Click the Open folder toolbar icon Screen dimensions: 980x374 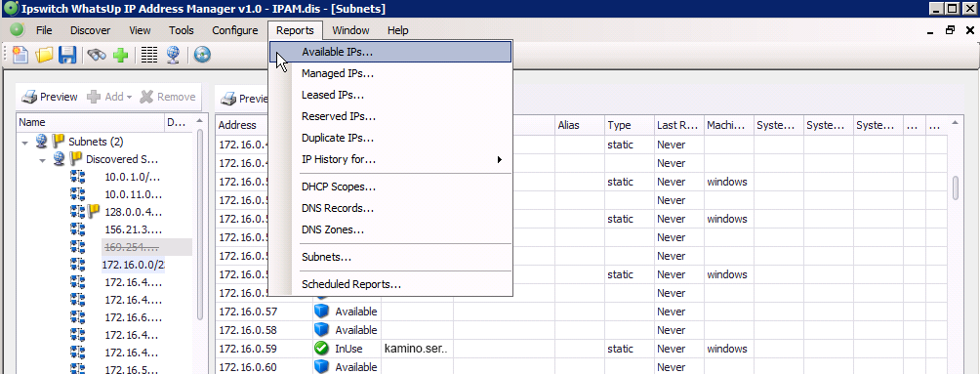point(44,55)
